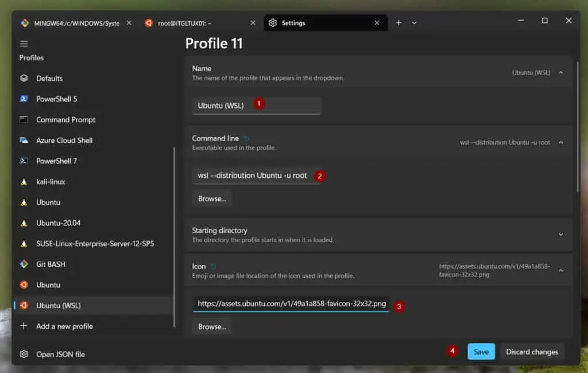Expand the Starting directory section
Viewport: 588px width, 373px height.
[561, 235]
